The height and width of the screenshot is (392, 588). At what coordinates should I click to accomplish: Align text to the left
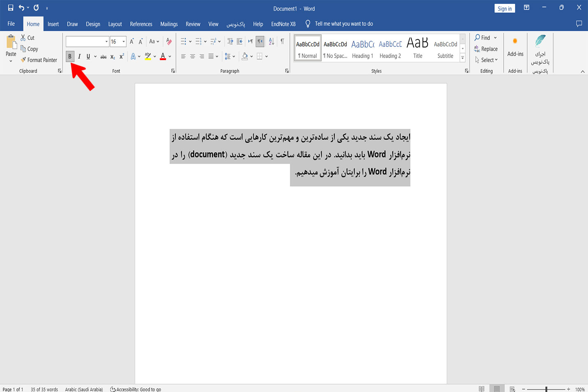183,56
